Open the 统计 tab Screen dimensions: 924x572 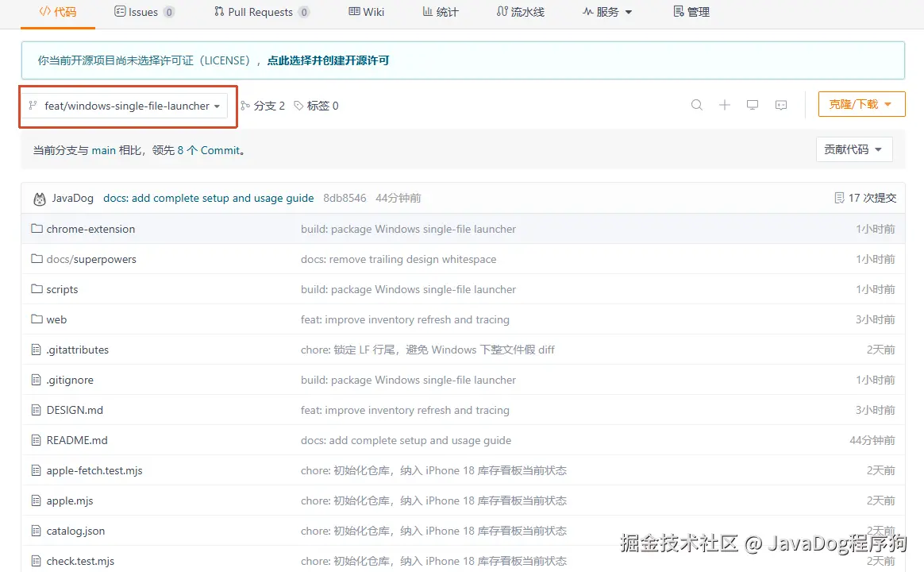(x=441, y=12)
